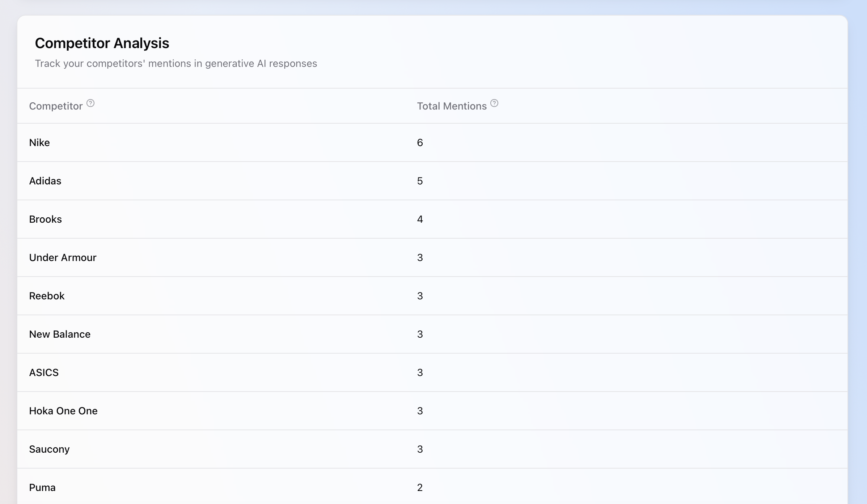Click the subtitle about tracking competitors' mentions

tap(176, 64)
